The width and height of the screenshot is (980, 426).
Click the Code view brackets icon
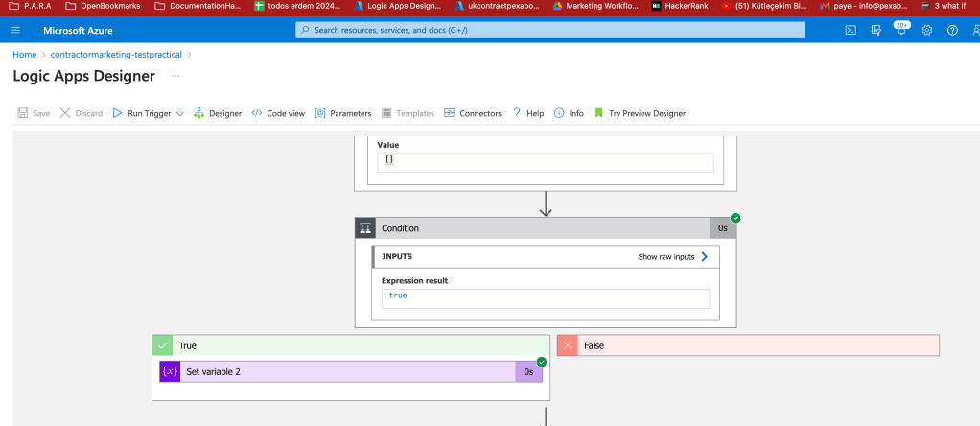pos(257,113)
